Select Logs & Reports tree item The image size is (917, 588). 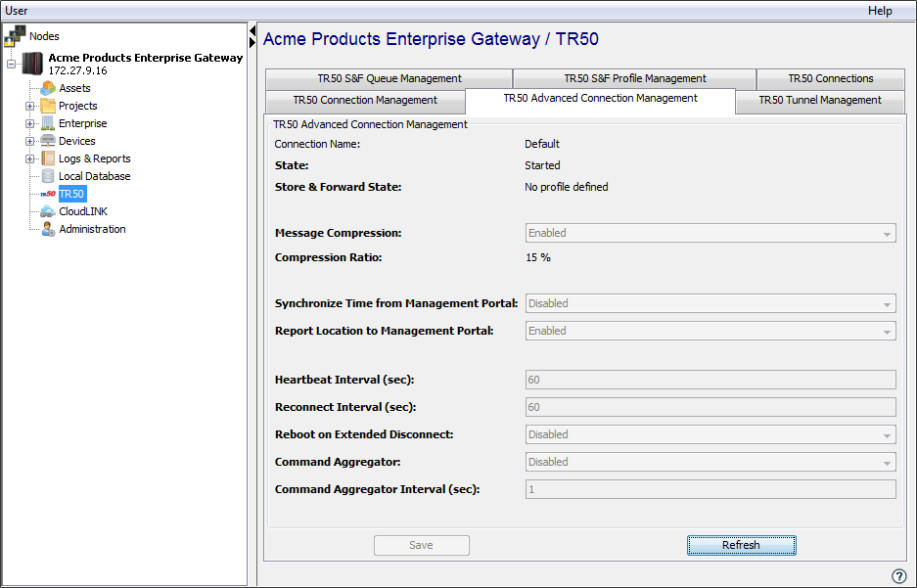click(94, 158)
